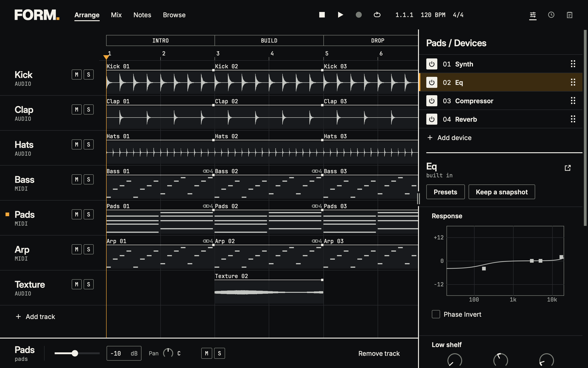Grab the drag handle of 01 Synth
Viewport: 588px width, 368px height.
[573, 64]
